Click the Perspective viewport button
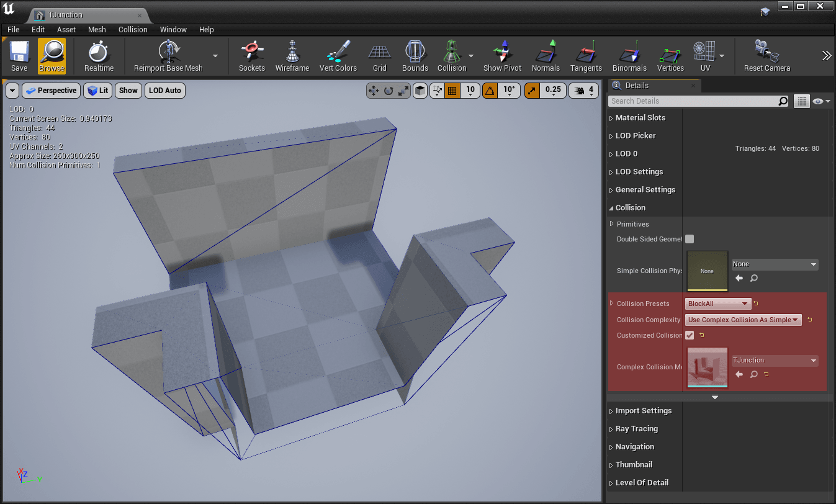Image resolution: width=836 pixels, height=504 pixels. pyautogui.click(x=51, y=91)
